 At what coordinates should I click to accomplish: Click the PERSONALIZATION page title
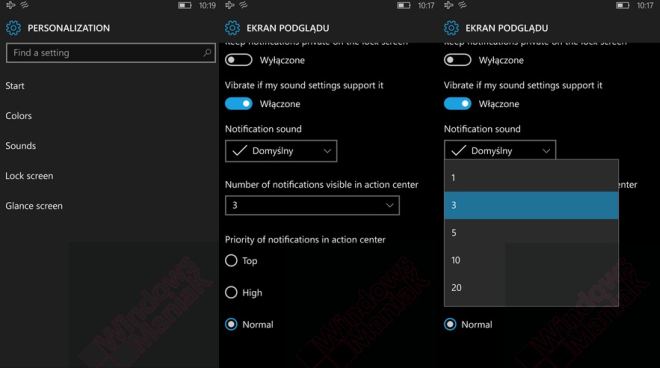(69, 28)
